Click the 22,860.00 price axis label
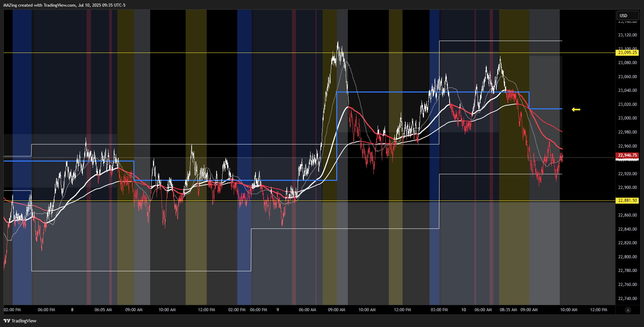Image resolution: width=644 pixels, height=327 pixels. pyautogui.click(x=628, y=215)
